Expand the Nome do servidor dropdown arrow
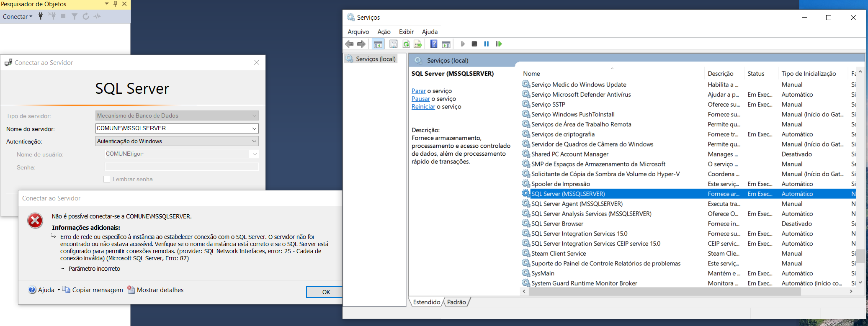868x326 pixels. [x=255, y=128]
